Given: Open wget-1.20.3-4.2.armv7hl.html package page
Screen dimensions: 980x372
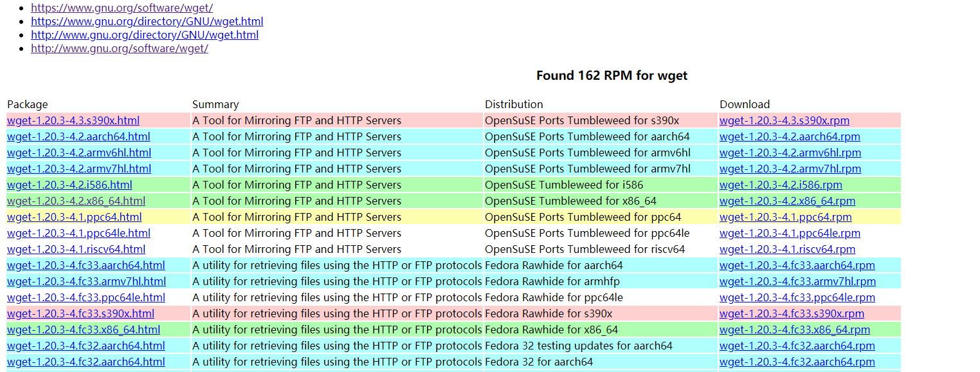Looking at the screenshot, I should [78, 169].
